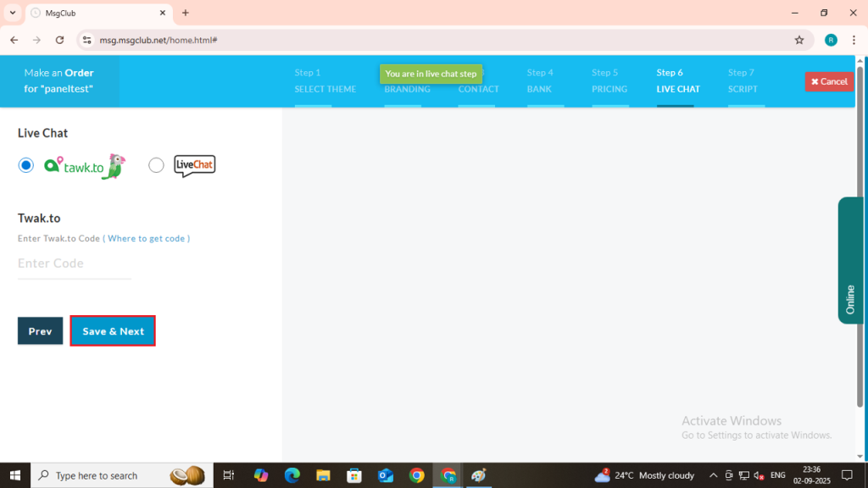
Task: Go to Step 4 Bank
Action: (540, 80)
